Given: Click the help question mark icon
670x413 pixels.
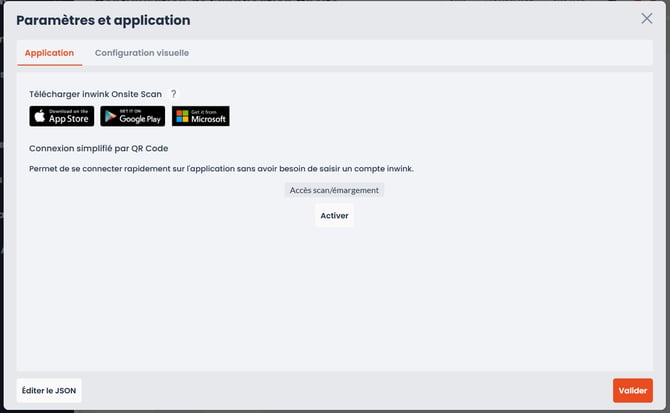Looking at the screenshot, I should point(173,94).
